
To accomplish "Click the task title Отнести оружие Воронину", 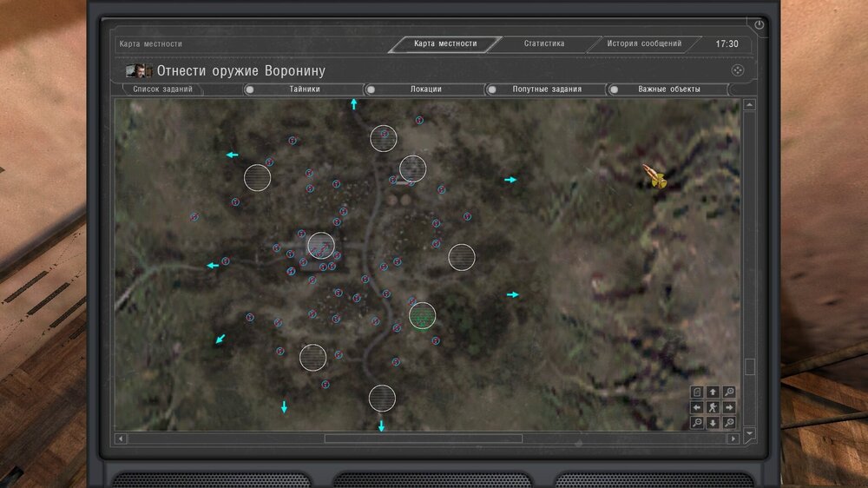I will pyautogui.click(x=240, y=71).
